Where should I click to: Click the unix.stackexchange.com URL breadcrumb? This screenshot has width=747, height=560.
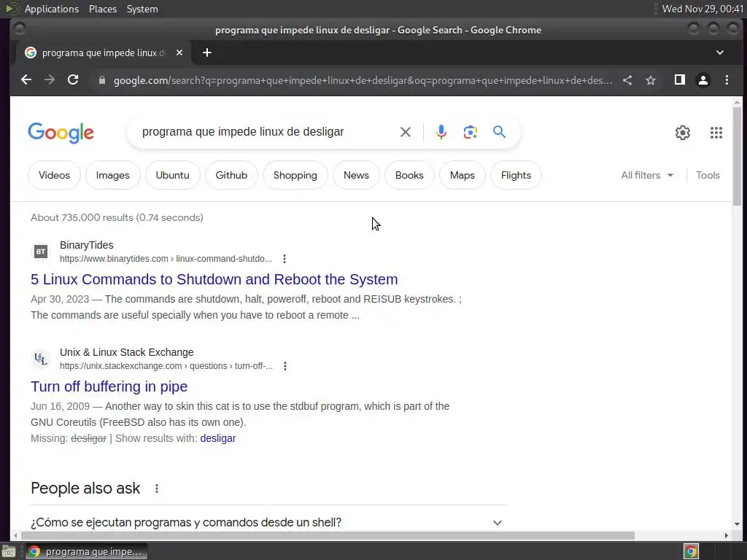pos(166,366)
